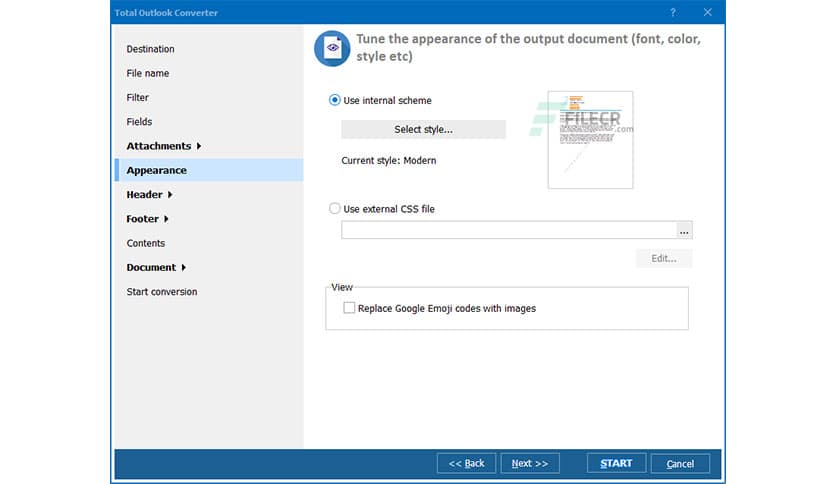836x484 pixels.
Task: Enable Replace Google Emoji codes with images
Action: (x=349, y=308)
